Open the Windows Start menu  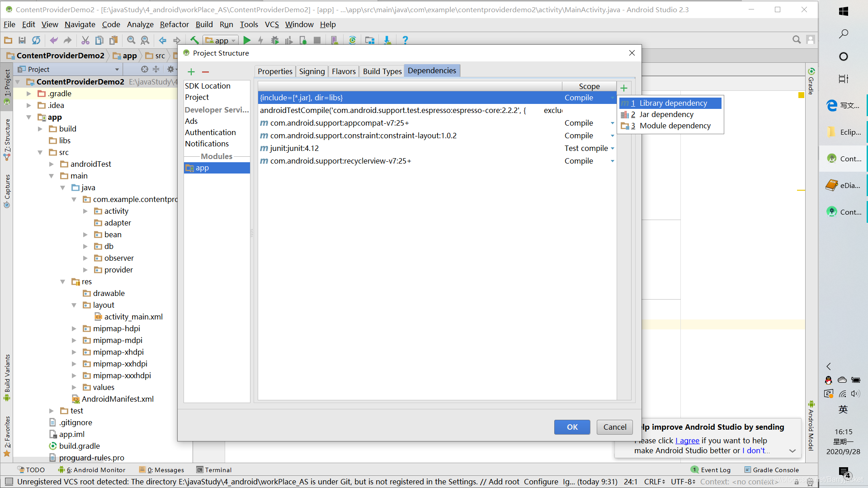click(844, 11)
